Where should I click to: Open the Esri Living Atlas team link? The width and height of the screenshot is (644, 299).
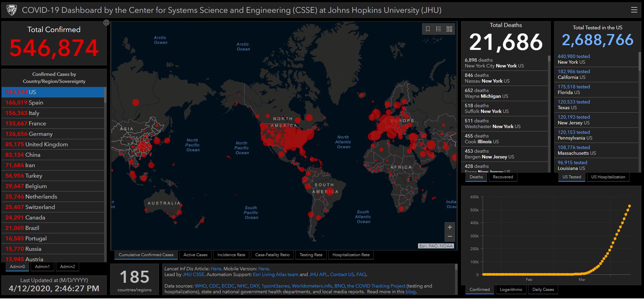coord(276,274)
